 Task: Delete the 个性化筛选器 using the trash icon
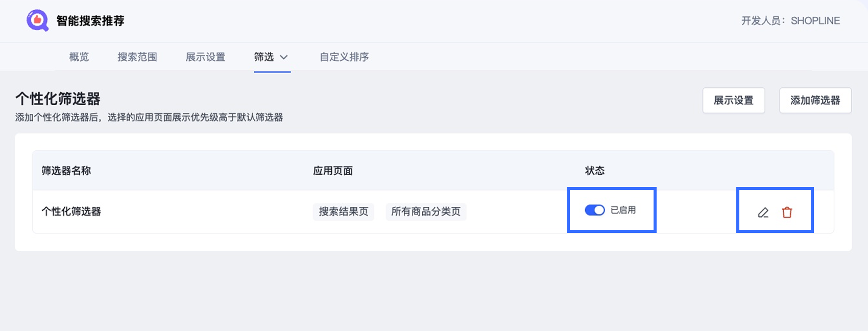pyautogui.click(x=787, y=212)
